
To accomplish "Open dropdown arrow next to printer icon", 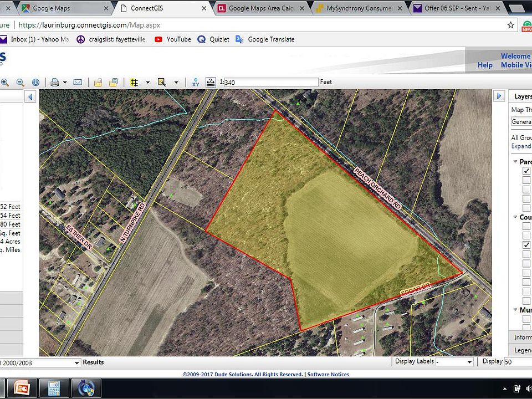I will click(65, 82).
